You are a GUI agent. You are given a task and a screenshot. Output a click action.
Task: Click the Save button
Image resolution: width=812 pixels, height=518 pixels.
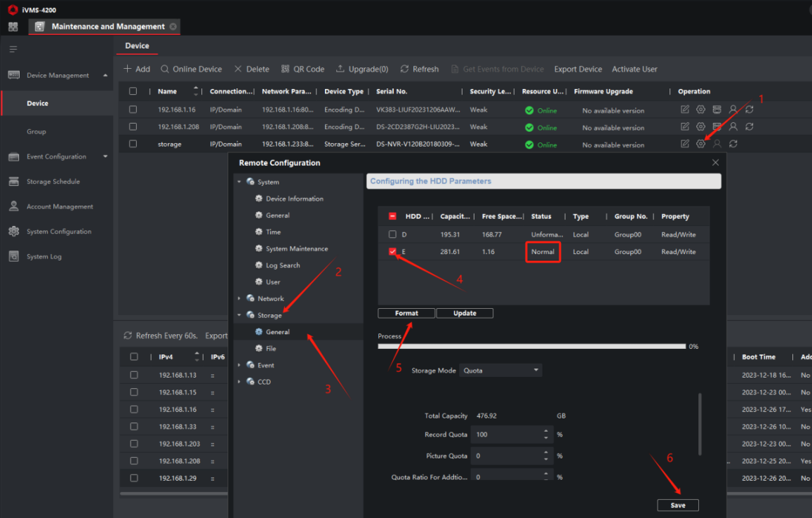677,505
